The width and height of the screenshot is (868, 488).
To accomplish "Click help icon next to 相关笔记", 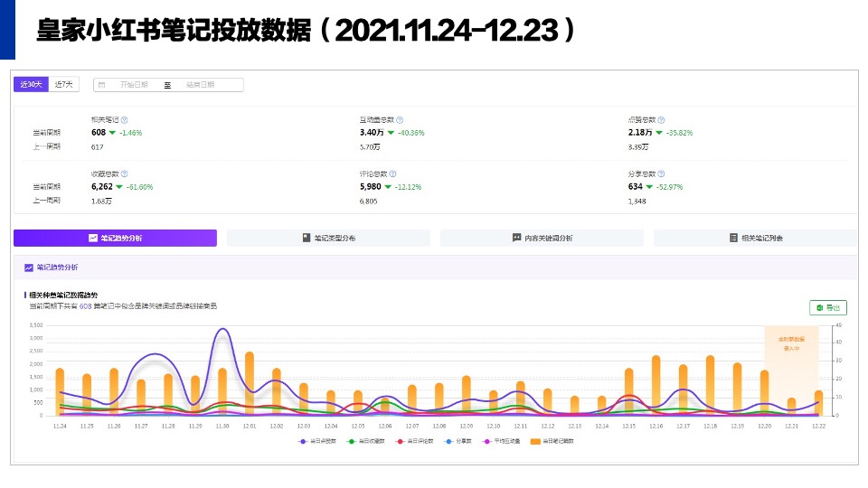I will (125, 120).
